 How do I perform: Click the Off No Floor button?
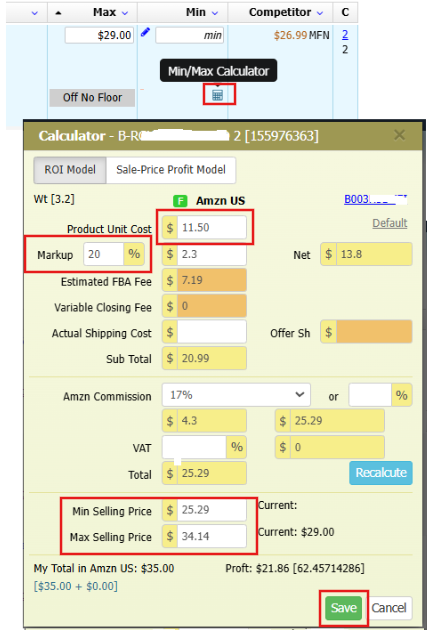(92, 98)
